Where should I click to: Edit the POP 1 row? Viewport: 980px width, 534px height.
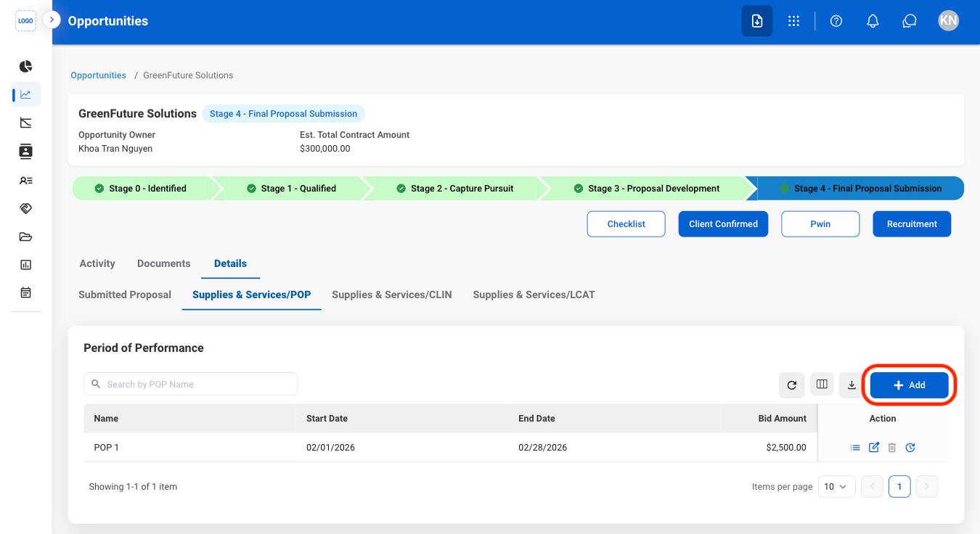tap(874, 448)
